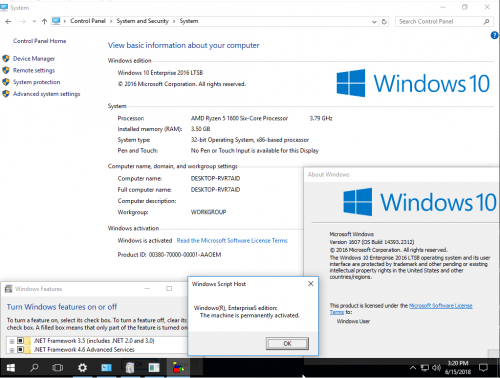
Task: Open the Microsoft Software License Terms in About Windows
Action: [401, 309]
